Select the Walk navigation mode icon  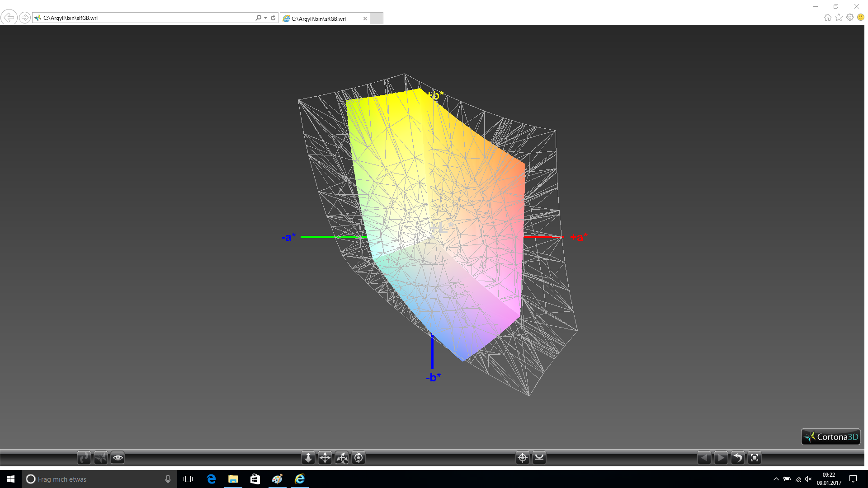pyautogui.click(x=84, y=458)
